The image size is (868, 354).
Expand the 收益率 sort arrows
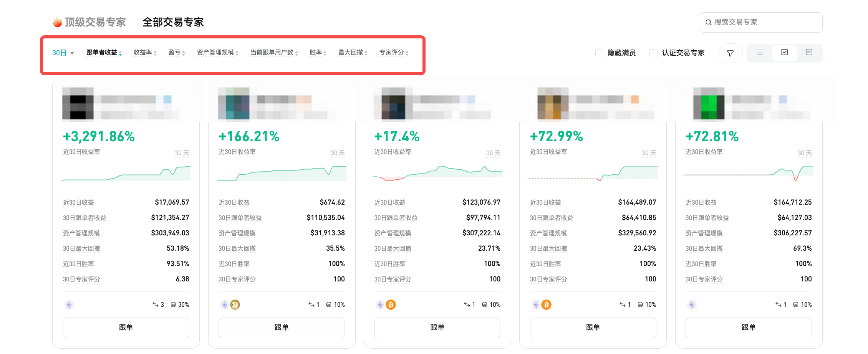156,53
